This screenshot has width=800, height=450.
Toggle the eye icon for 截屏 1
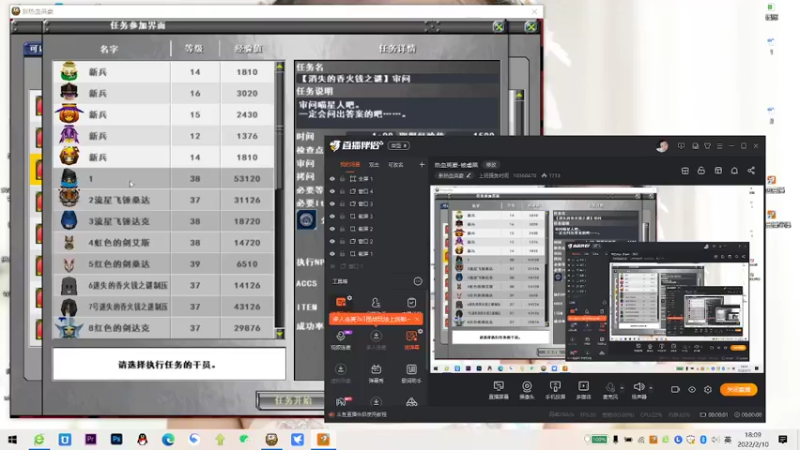click(332, 254)
